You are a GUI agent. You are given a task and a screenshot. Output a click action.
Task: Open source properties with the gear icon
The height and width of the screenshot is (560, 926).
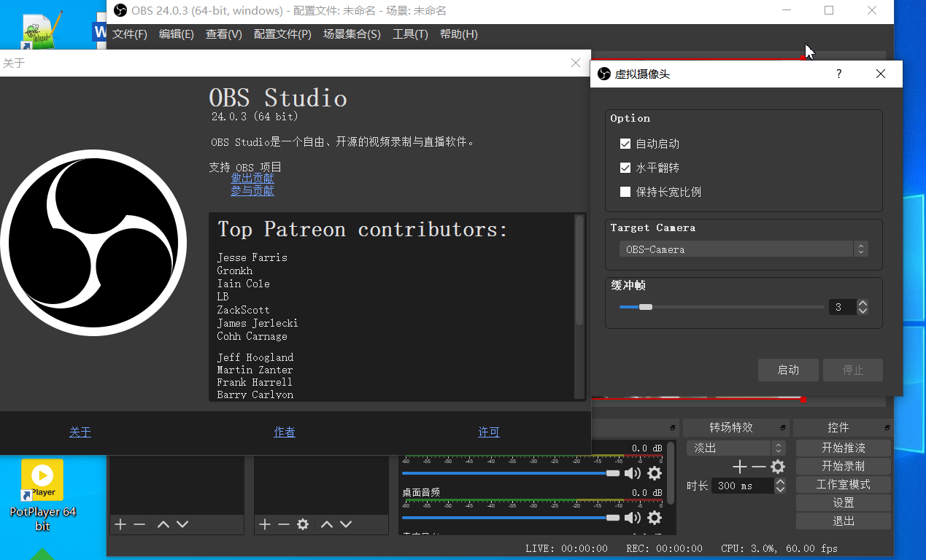(303, 524)
